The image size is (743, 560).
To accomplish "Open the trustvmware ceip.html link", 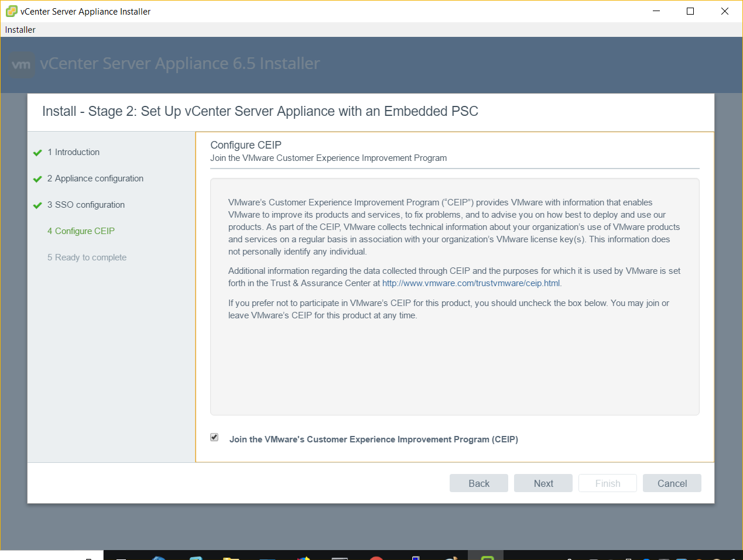I will 471,283.
